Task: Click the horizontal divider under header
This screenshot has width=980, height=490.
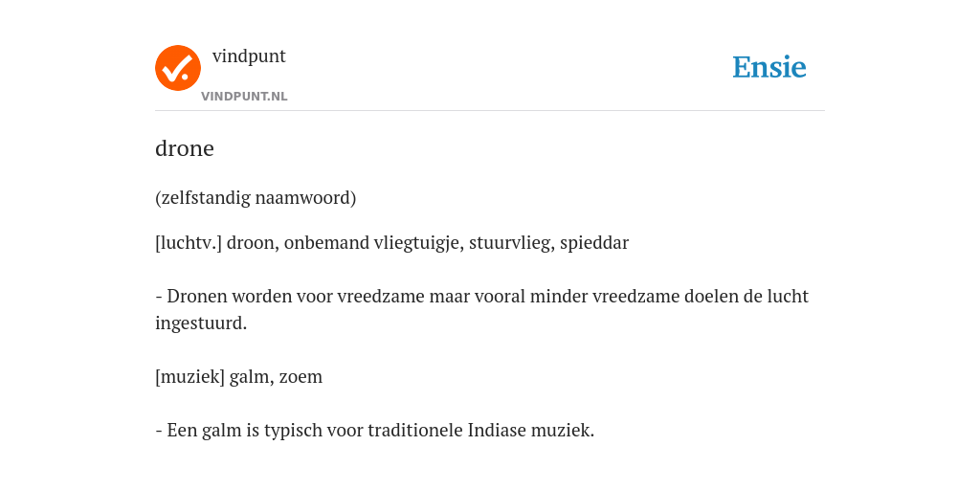Action: coord(490,111)
